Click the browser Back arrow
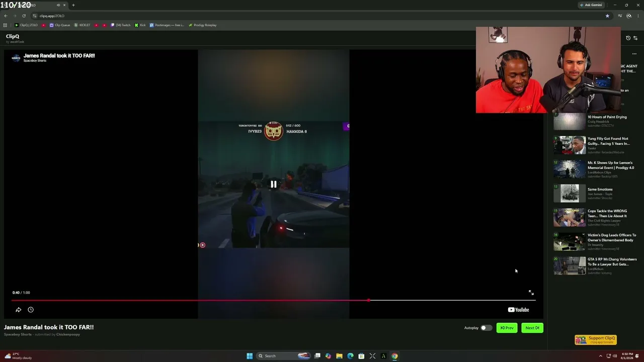 tap(6, 16)
